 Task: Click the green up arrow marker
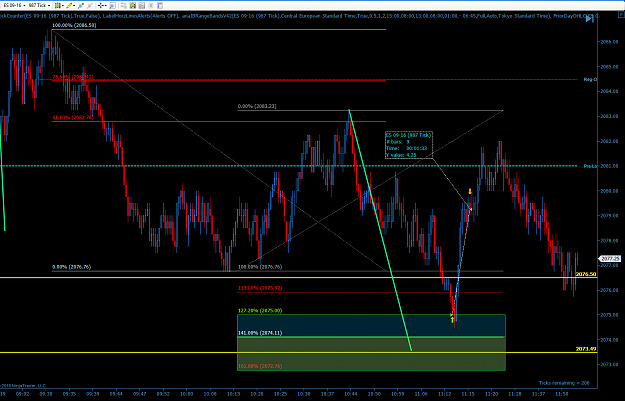(x=452, y=318)
